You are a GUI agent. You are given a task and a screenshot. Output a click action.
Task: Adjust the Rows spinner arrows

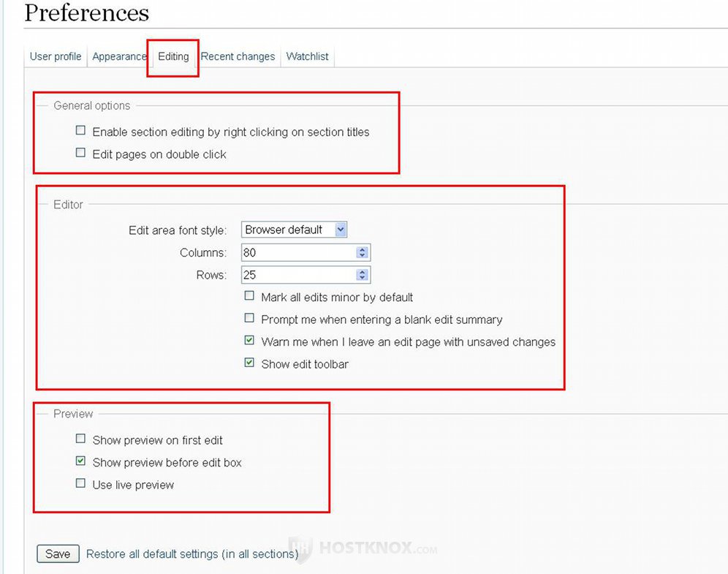362,274
